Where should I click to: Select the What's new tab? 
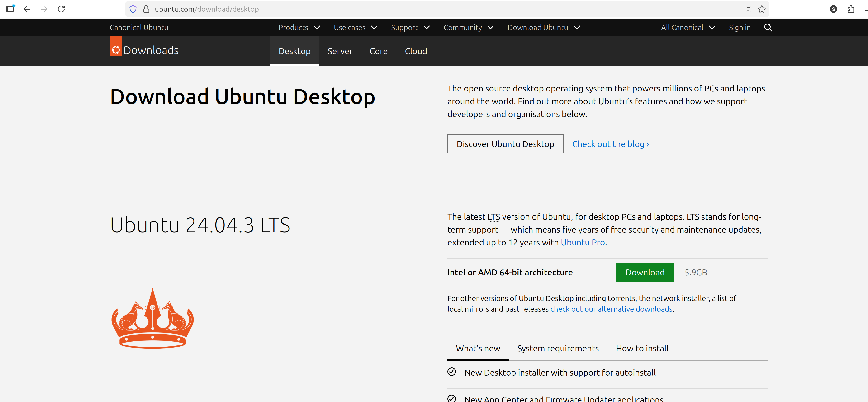click(478, 348)
